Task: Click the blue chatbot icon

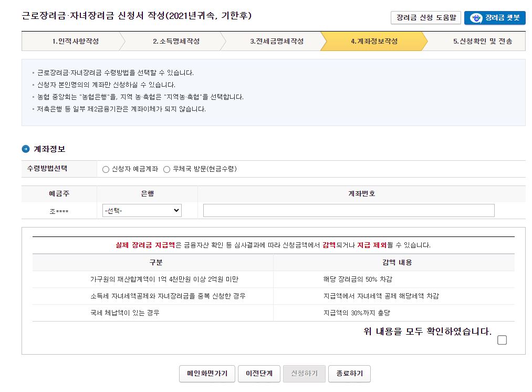Action: coord(475,17)
